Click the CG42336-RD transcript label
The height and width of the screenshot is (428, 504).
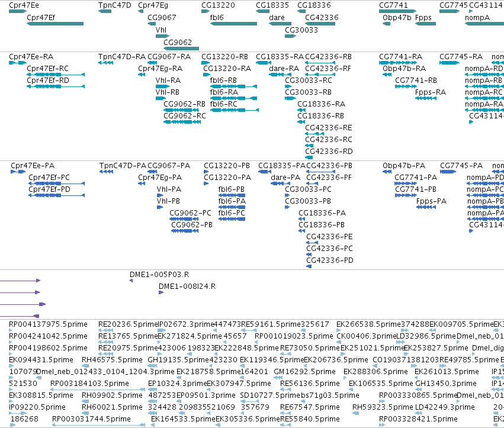pyautogui.click(x=329, y=152)
